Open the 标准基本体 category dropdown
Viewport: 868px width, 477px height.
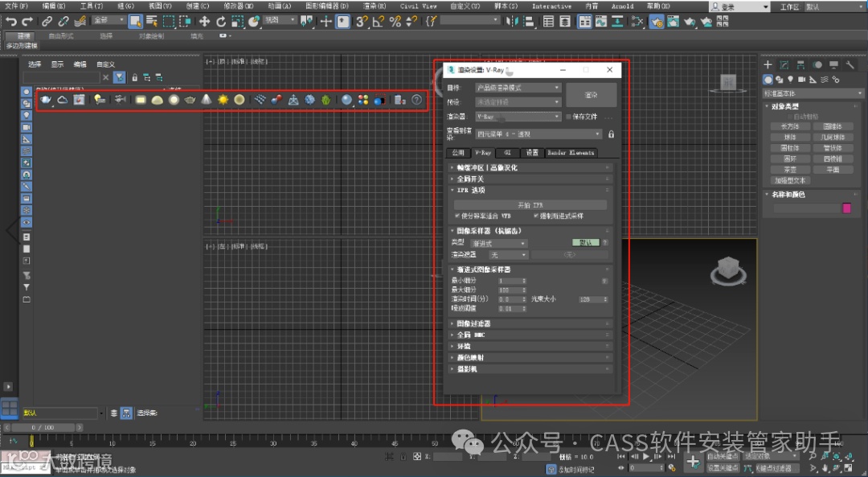tap(813, 93)
